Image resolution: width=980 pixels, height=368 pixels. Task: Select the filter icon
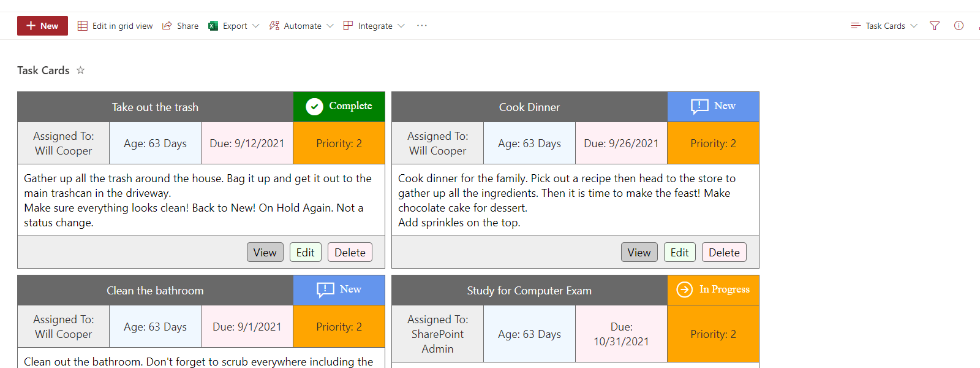pos(934,26)
